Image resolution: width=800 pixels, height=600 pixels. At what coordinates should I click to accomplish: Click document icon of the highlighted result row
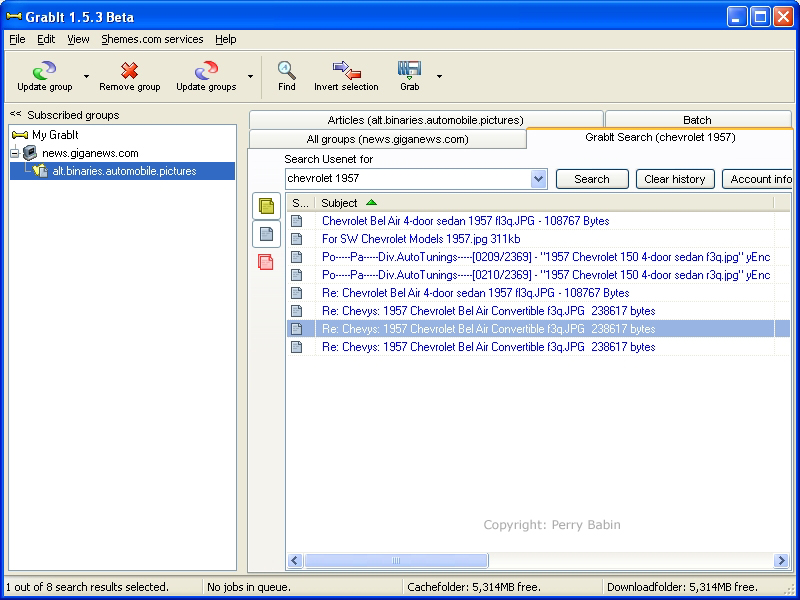[296, 329]
